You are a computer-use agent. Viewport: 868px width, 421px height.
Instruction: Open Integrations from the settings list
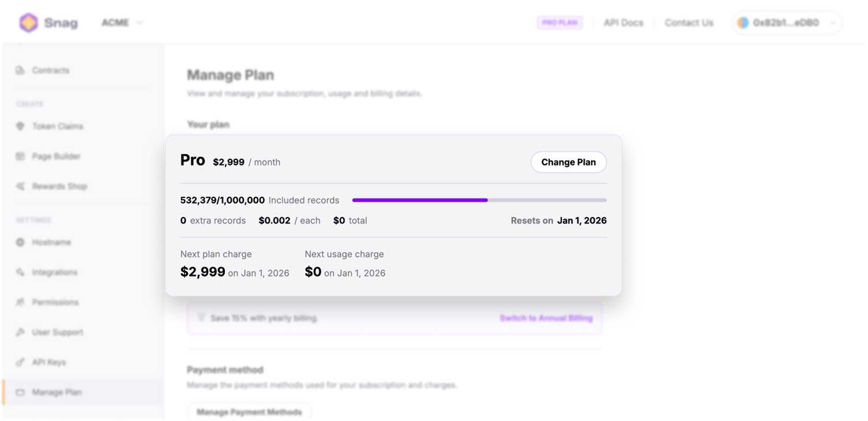(21, 272)
